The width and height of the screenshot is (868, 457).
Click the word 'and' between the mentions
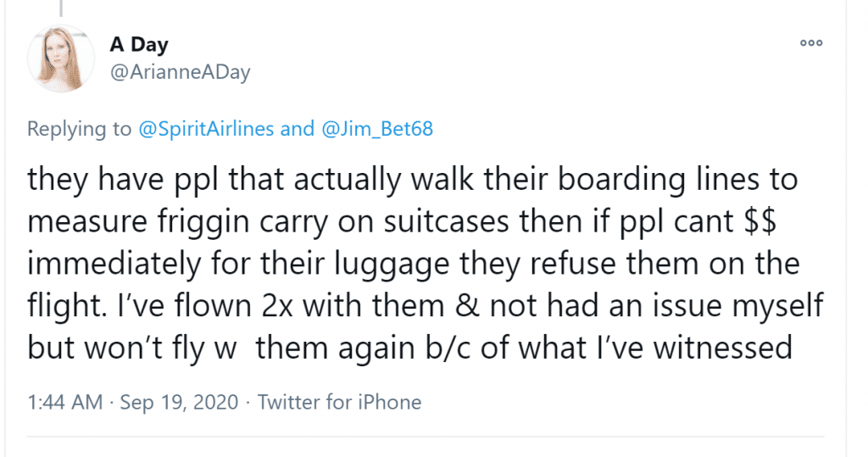(298, 129)
